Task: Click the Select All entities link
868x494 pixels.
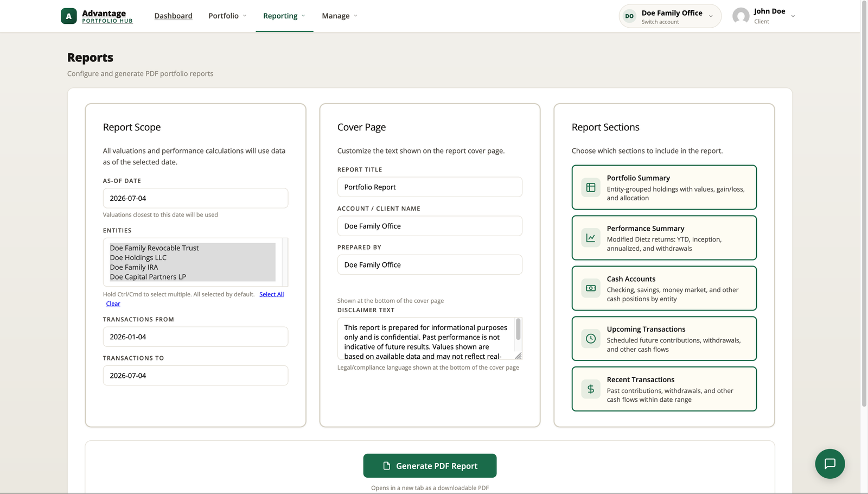Action: pyautogui.click(x=271, y=294)
